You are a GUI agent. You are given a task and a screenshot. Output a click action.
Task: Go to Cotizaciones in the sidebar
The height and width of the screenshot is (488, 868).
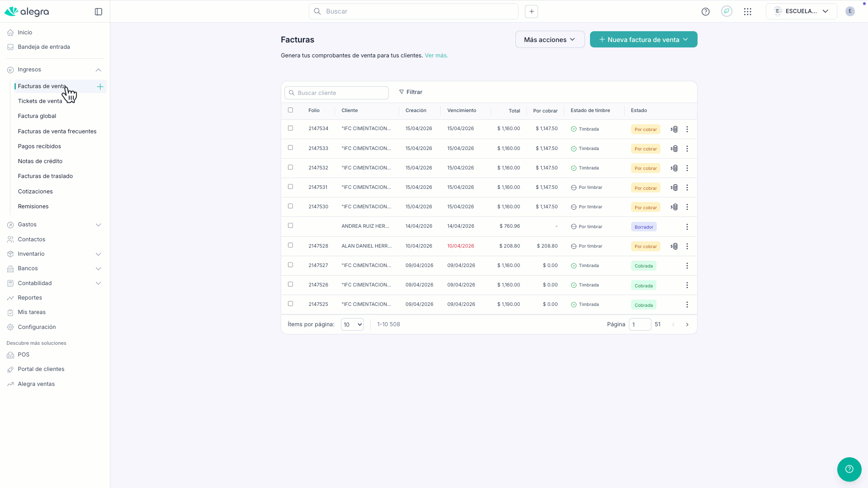click(x=35, y=192)
